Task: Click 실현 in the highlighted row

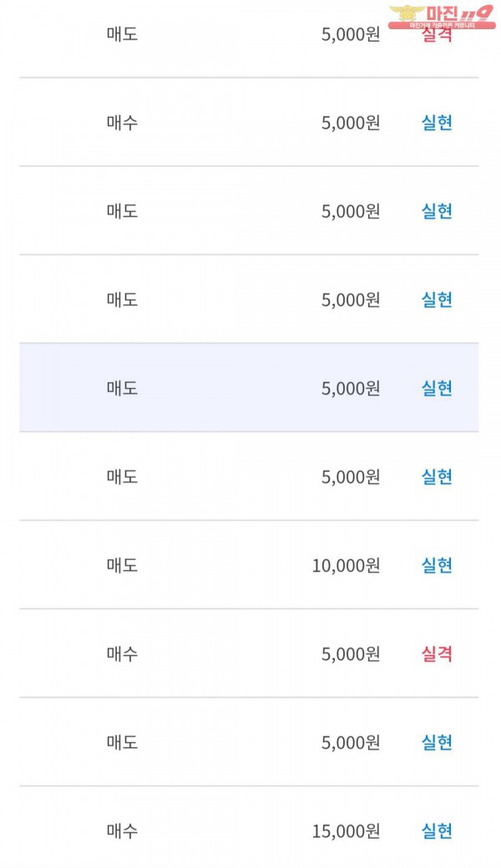Action: coord(437,388)
